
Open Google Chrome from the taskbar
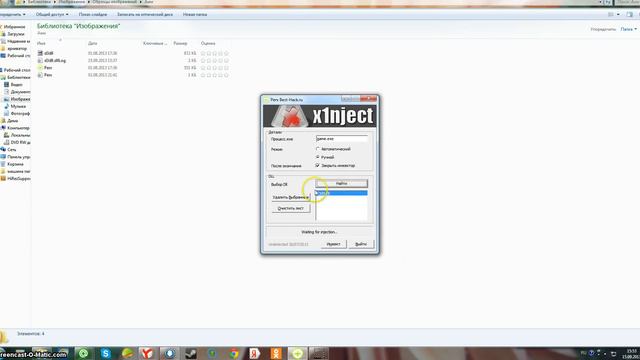233,353
